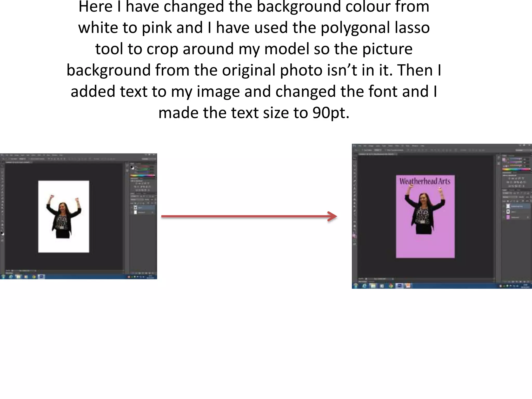This screenshot has height=399, width=532.
Task: Click the Ps logo in the right screenshot's menu bar
Action: coord(354,146)
